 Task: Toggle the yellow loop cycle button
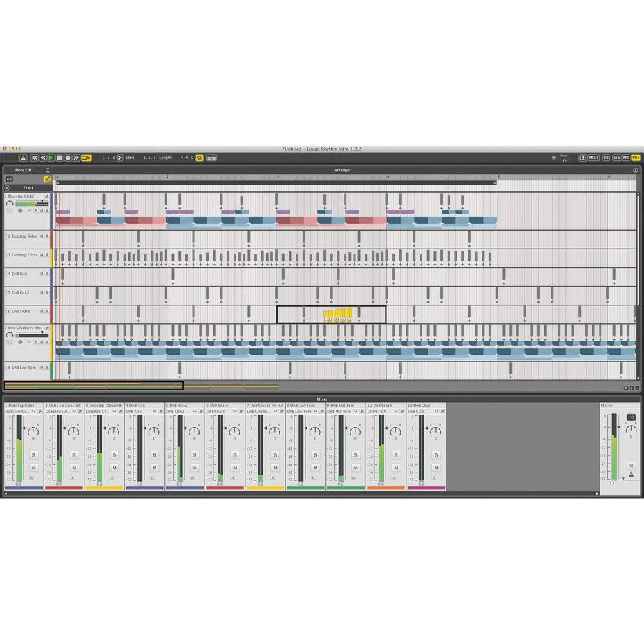200,158
